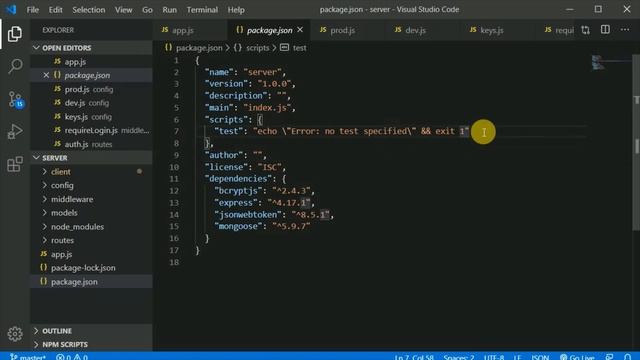640x360 pixels.
Task: Select app.js in Open Editors
Action: [x=91, y=62]
